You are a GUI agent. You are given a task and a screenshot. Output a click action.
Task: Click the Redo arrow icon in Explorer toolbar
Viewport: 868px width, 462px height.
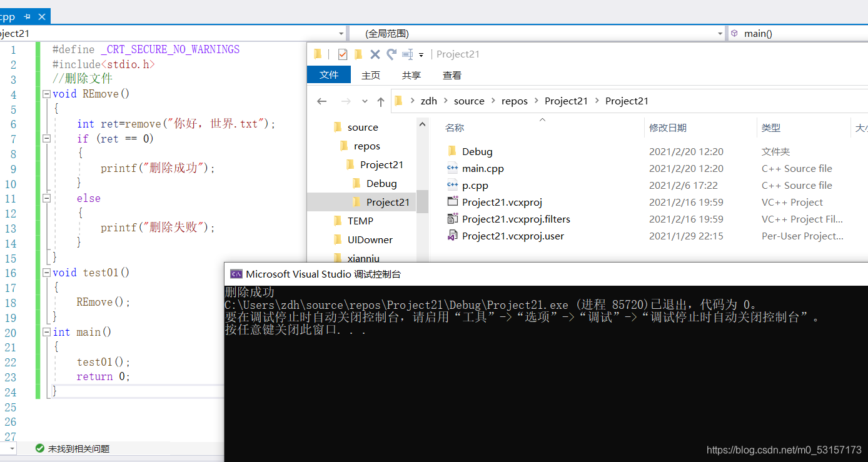tap(391, 54)
